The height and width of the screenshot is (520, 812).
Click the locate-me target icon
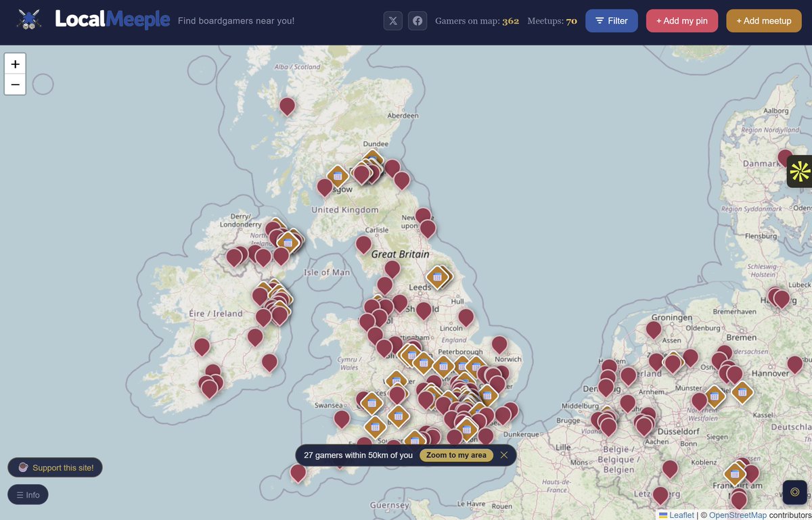coord(794,492)
